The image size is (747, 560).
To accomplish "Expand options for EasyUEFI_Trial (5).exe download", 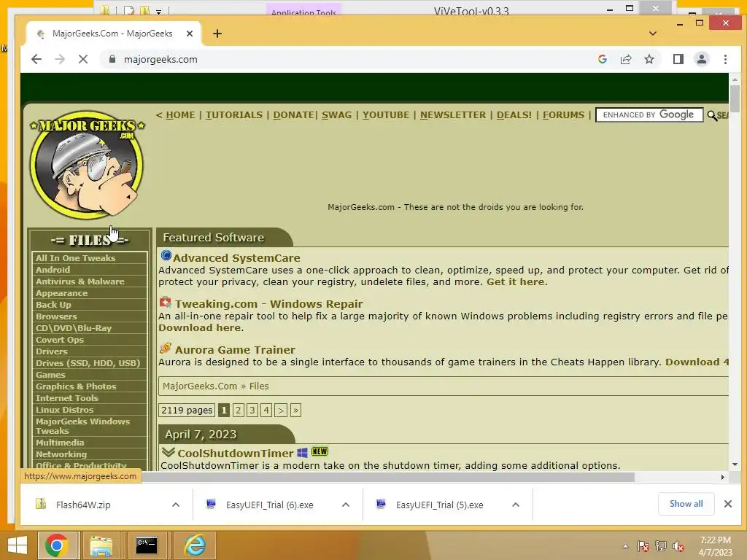I will tap(516, 505).
